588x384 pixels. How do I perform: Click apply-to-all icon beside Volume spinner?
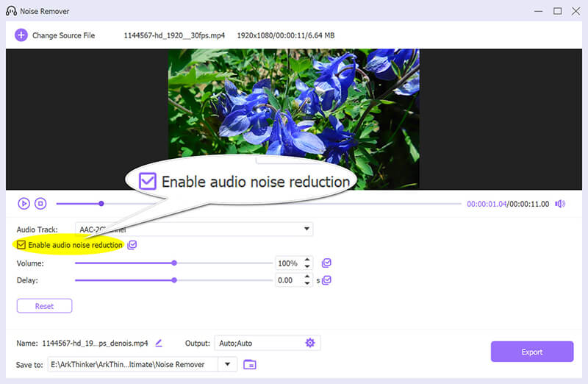[x=326, y=263]
